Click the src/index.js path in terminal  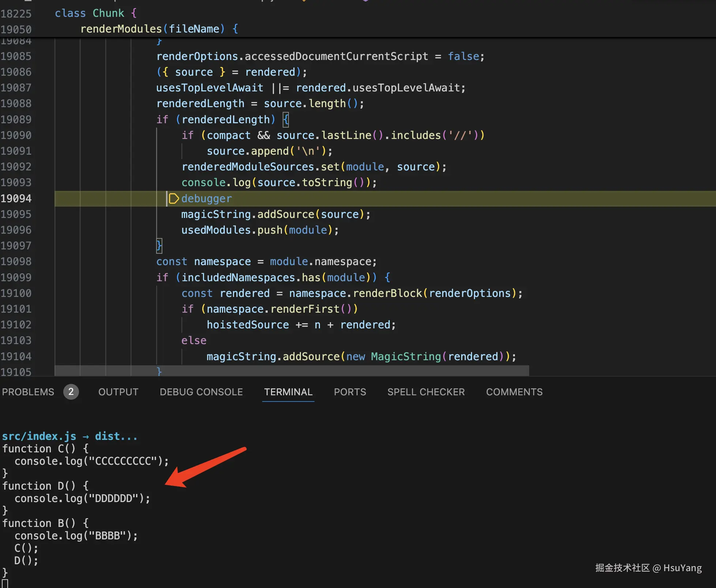pos(39,436)
